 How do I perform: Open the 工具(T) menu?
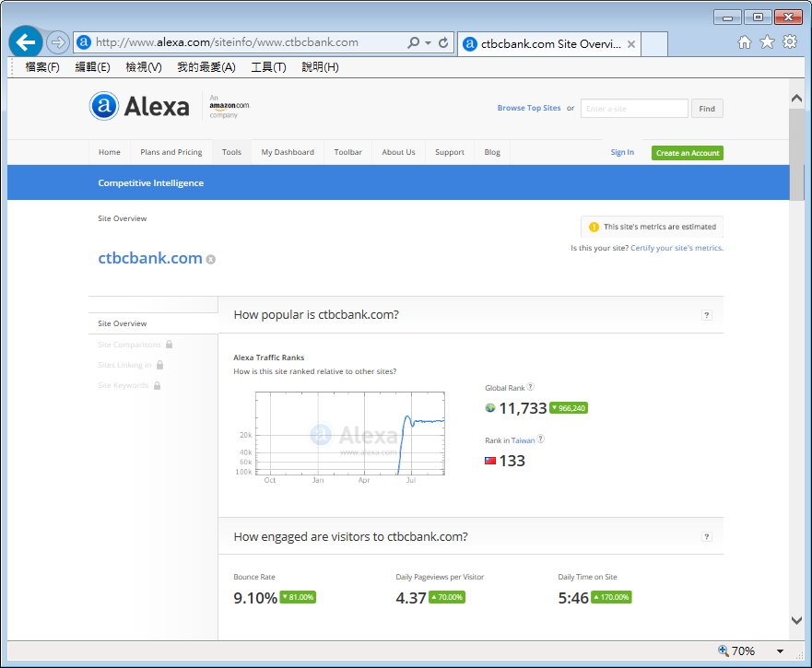coord(268,67)
